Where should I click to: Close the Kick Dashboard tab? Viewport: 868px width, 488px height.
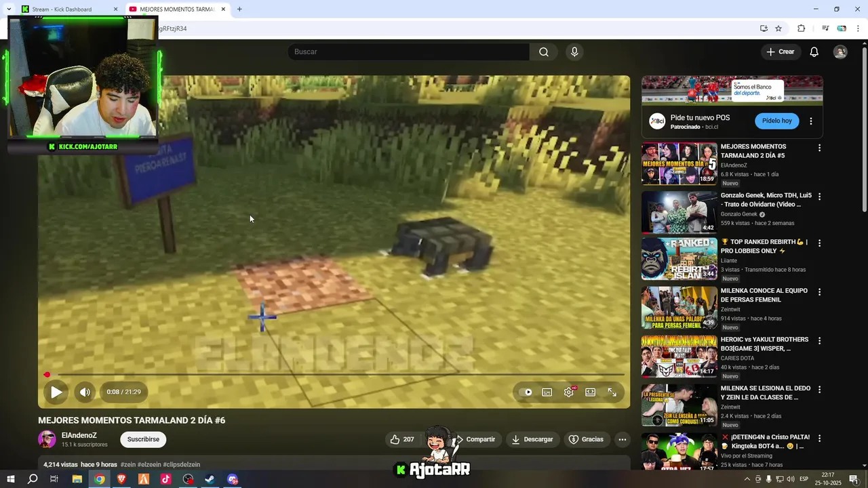click(x=115, y=9)
